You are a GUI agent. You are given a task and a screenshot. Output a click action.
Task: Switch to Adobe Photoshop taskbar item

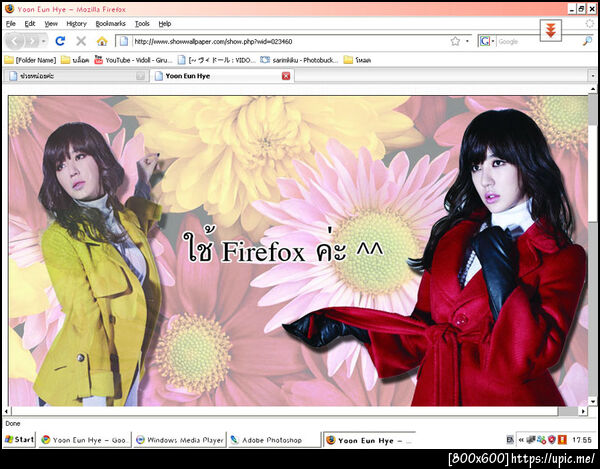pos(274,440)
